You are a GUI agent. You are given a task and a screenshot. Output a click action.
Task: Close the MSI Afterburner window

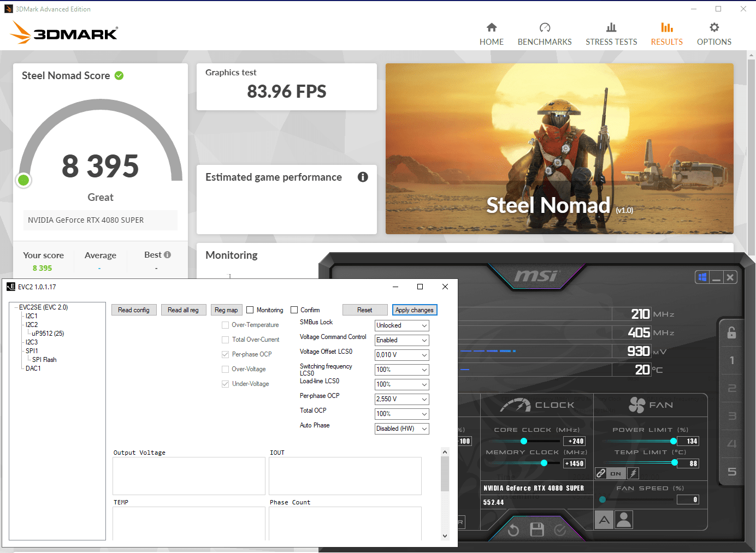(730, 277)
